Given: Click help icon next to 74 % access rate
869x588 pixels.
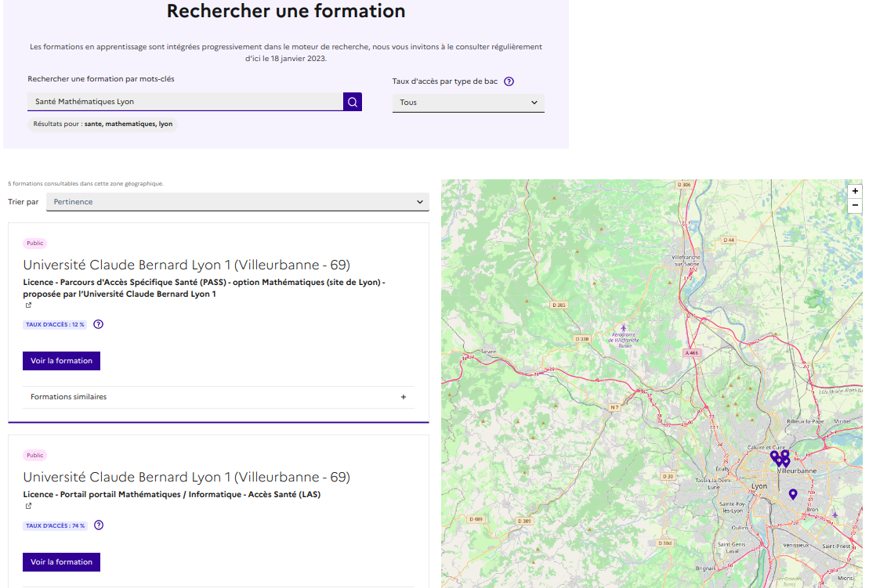Looking at the screenshot, I should [99, 525].
